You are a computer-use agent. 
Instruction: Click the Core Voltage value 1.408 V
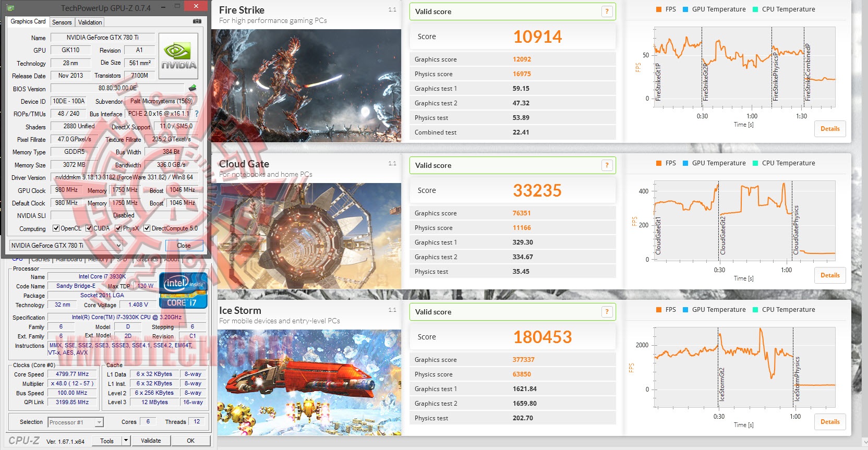138,305
